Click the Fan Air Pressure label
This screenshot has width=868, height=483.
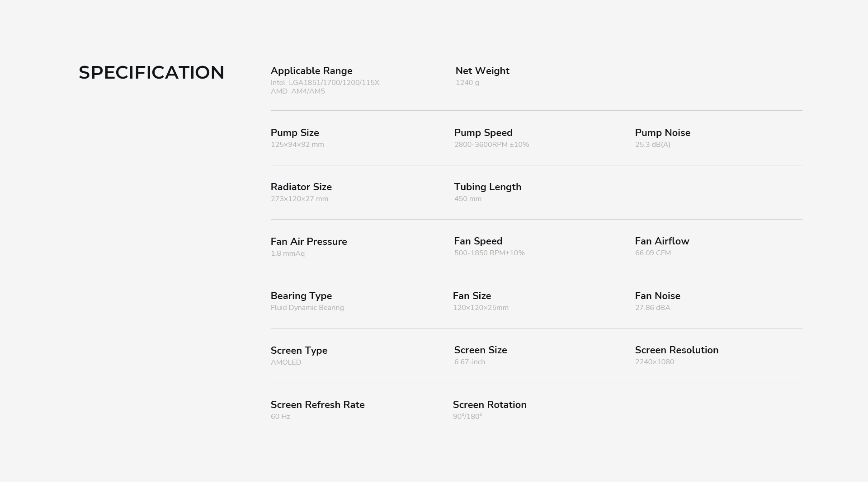309,242
